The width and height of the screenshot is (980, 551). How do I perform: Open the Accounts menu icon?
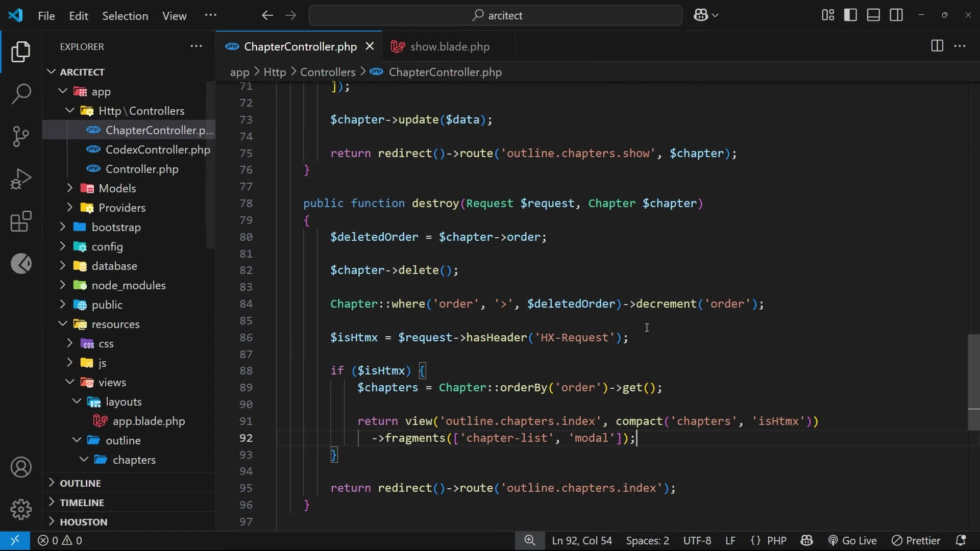(21, 467)
